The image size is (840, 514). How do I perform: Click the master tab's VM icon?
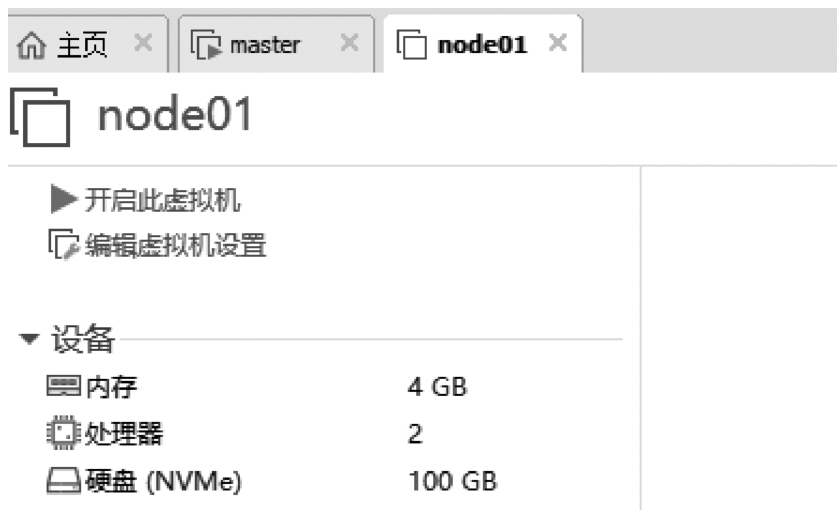[206, 45]
